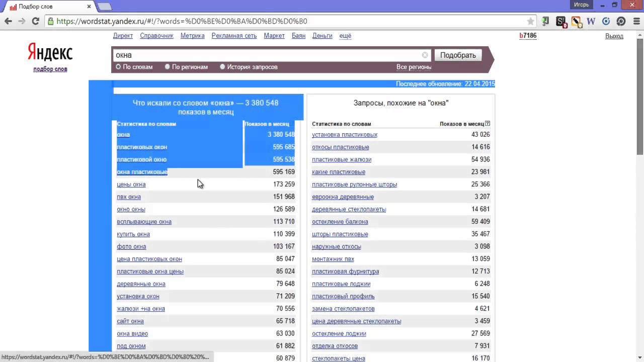
Task: Click the Игорь user profile button
Action: pyautogui.click(x=581, y=5)
